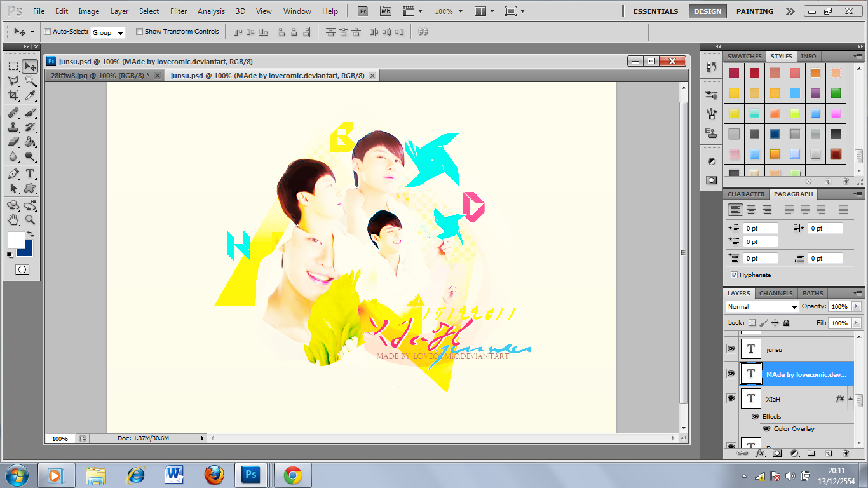
Task: Swap foreground and background colors
Action: [x=30, y=234]
